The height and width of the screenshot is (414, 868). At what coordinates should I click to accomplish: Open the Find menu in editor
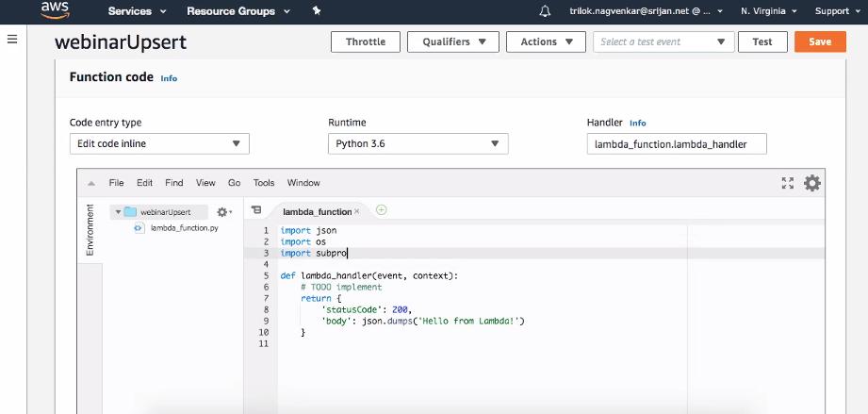pyautogui.click(x=173, y=183)
